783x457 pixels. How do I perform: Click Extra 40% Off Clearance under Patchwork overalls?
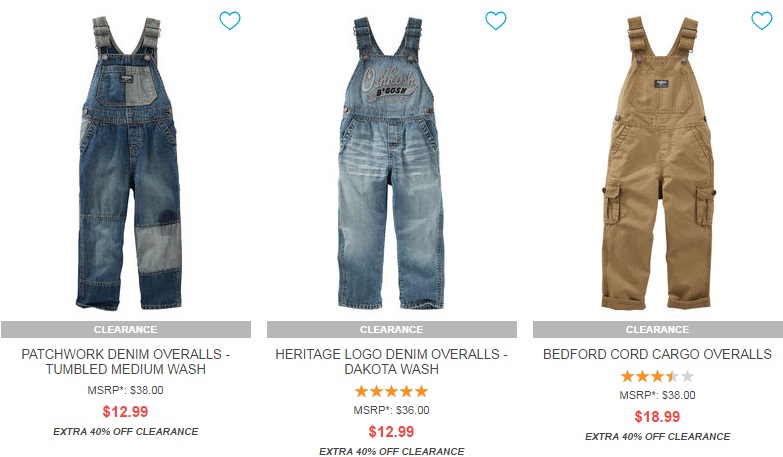126,432
